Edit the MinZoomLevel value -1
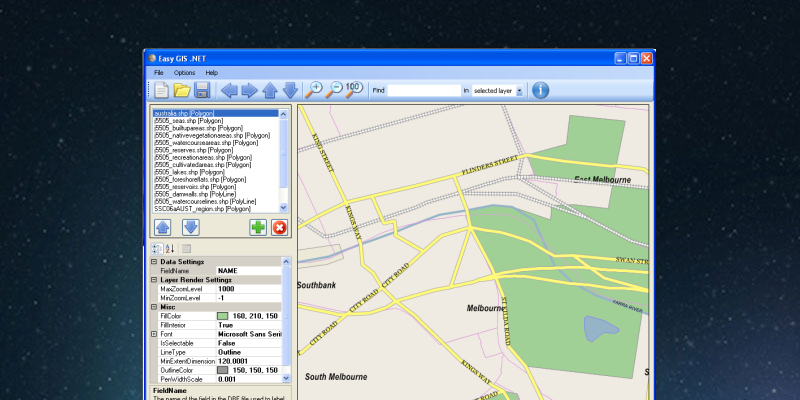The width and height of the screenshot is (800, 400). 249,298
